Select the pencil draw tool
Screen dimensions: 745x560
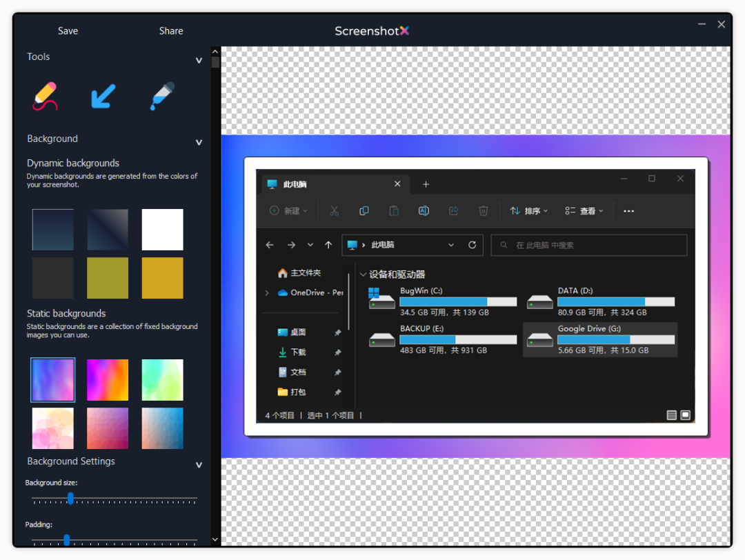pyautogui.click(x=46, y=96)
